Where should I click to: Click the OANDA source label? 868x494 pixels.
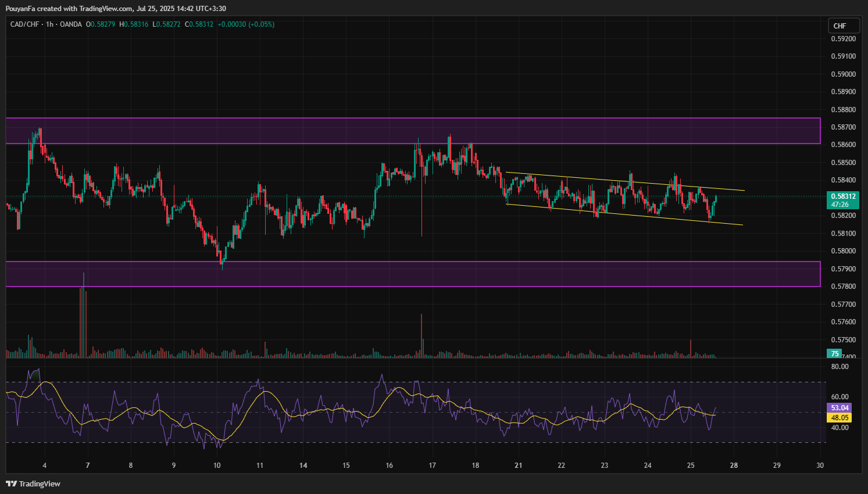pyautogui.click(x=71, y=24)
